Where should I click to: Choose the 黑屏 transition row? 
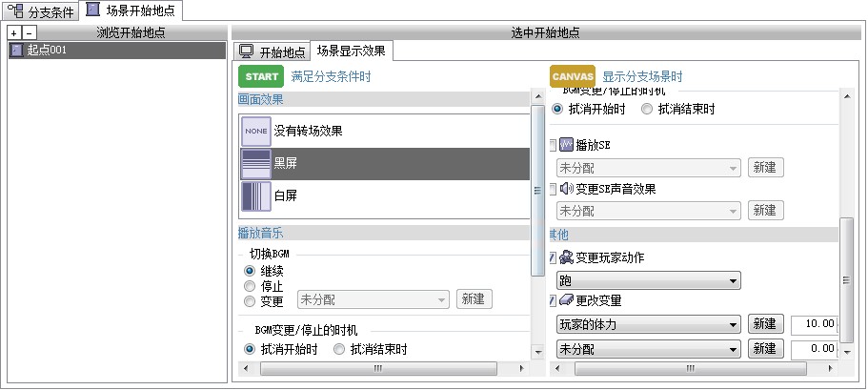(385, 163)
